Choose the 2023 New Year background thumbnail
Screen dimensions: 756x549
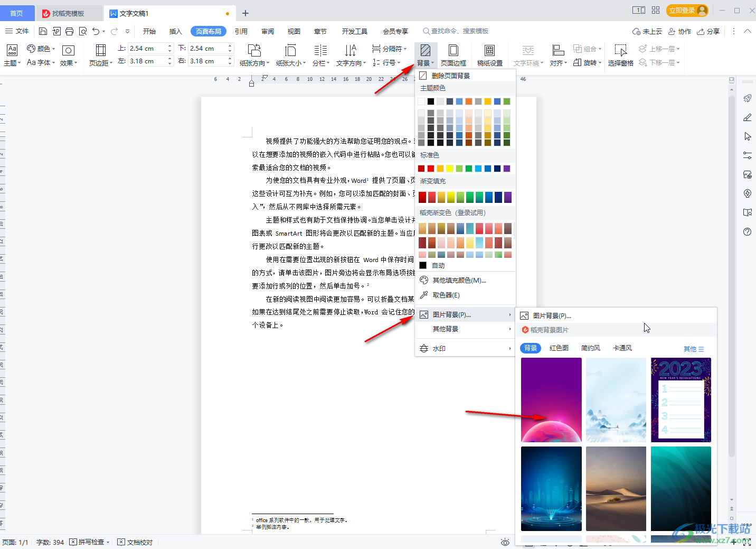681,400
